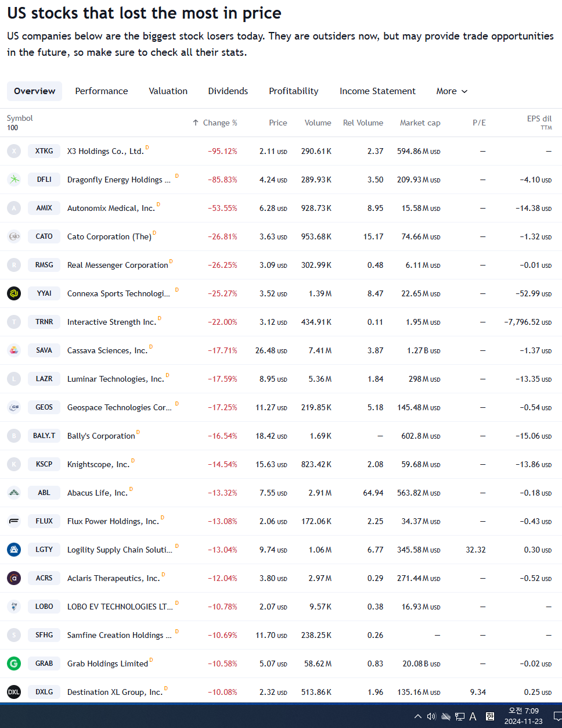The width and height of the screenshot is (562, 728).
Task: Open Autonomix Medical, Inc. link
Action: [111, 208]
